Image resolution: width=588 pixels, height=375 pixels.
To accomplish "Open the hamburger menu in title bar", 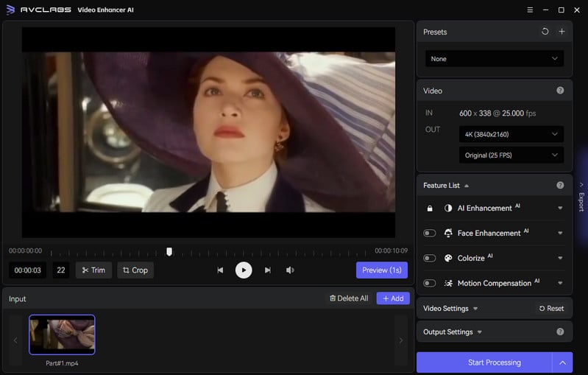I will 530,10.
